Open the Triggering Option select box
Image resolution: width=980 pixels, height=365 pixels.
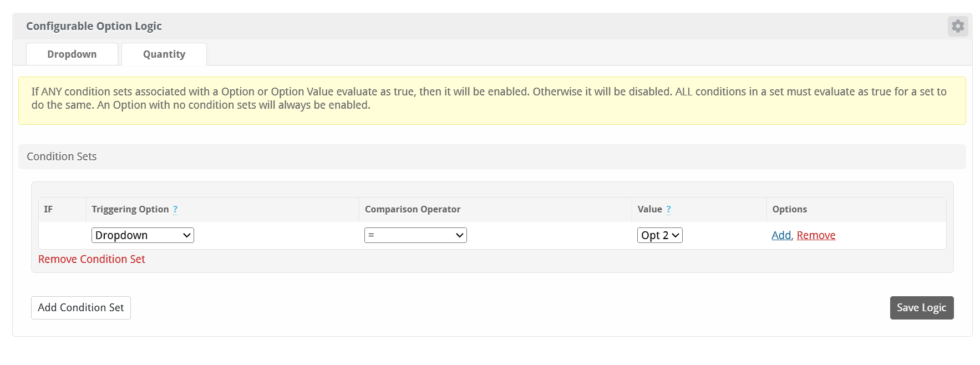click(143, 235)
